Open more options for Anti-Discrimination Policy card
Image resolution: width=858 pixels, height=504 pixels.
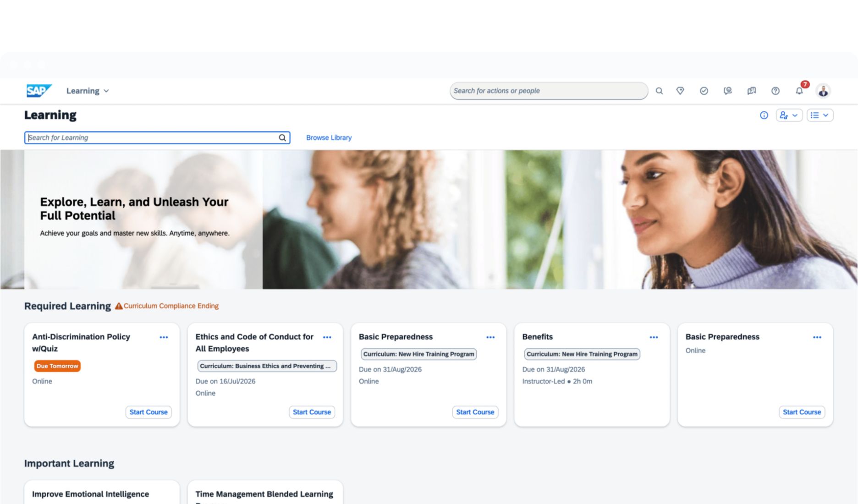click(x=164, y=337)
